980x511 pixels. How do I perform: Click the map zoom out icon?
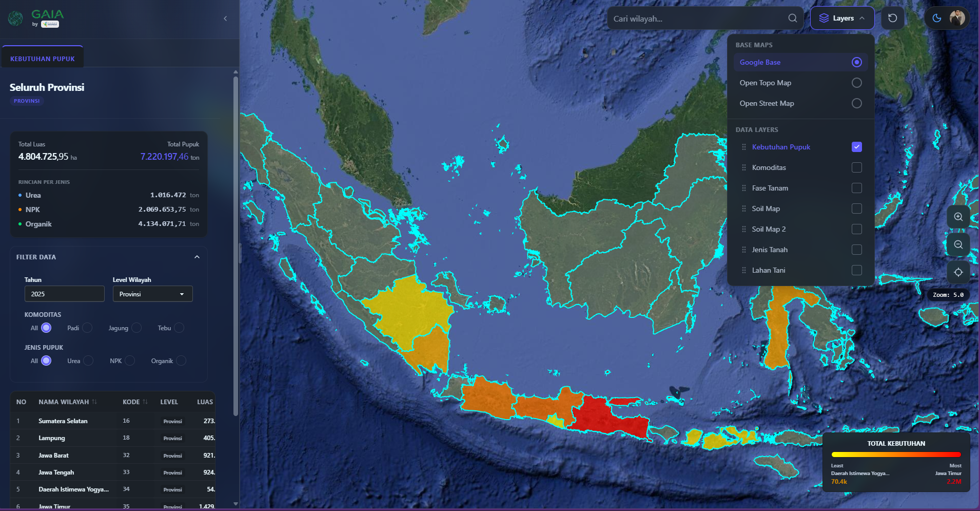coord(958,244)
